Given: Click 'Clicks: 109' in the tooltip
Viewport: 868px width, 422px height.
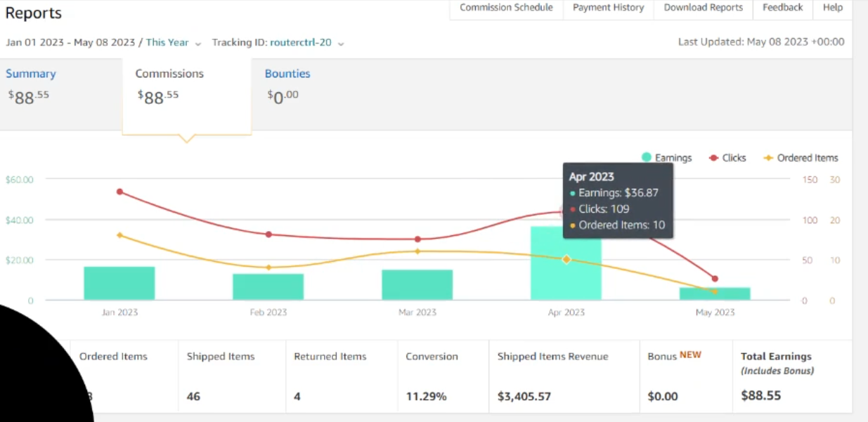Looking at the screenshot, I should pos(604,209).
